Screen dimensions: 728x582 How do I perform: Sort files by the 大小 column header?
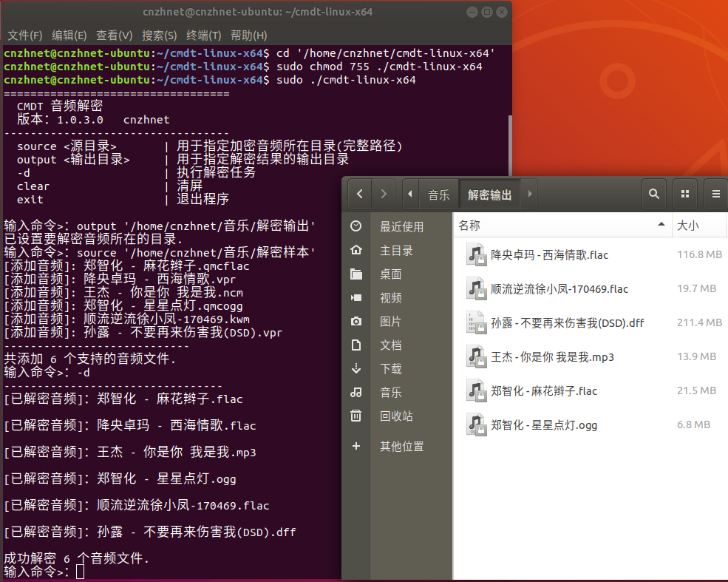(x=700, y=226)
